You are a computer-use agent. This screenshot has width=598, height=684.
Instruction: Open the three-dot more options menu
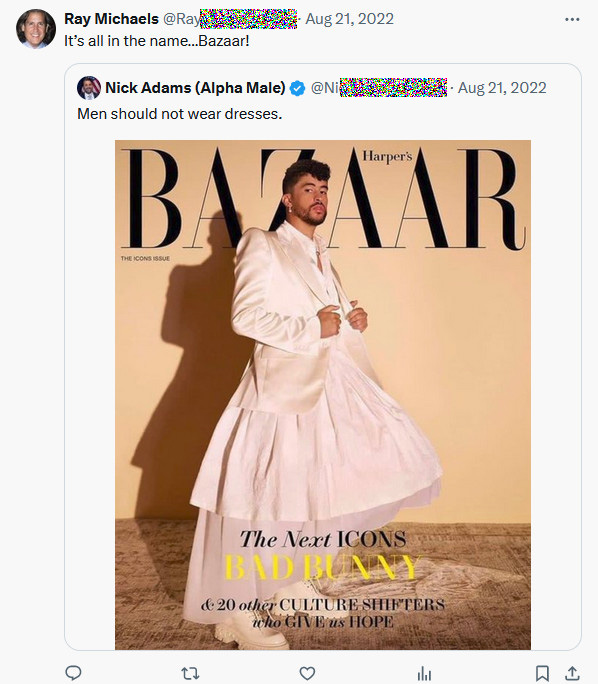tap(572, 20)
